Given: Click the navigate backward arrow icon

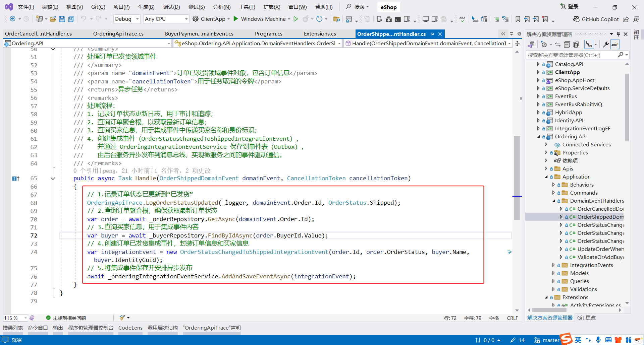Looking at the screenshot, I should pos(12,19).
